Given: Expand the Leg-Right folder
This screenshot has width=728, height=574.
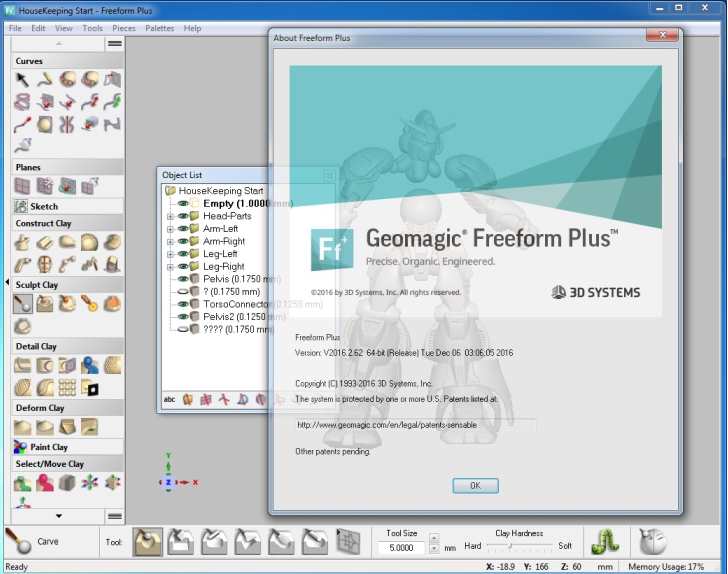Looking at the screenshot, I should (x=170, y=267).
